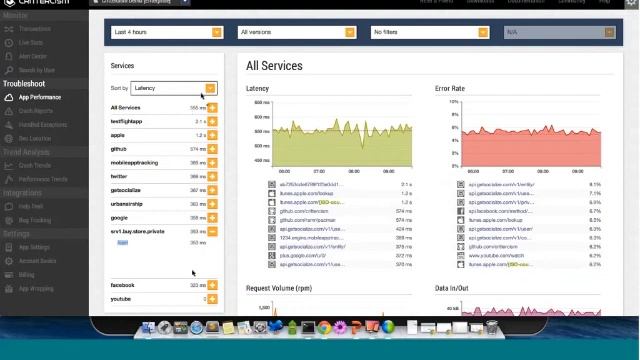
Task: Expand the youtube service row
Action: click(212, 299)
